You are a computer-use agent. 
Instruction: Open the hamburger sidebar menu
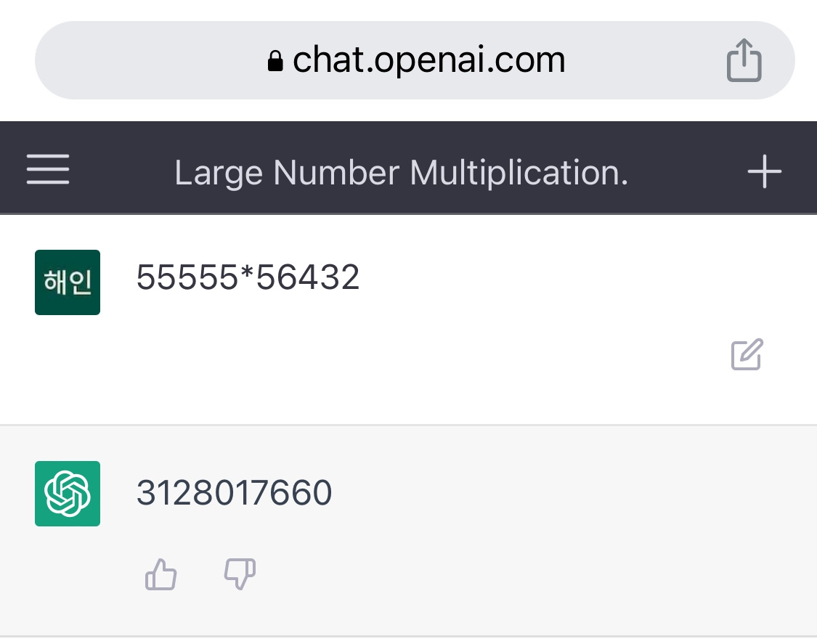48,170
